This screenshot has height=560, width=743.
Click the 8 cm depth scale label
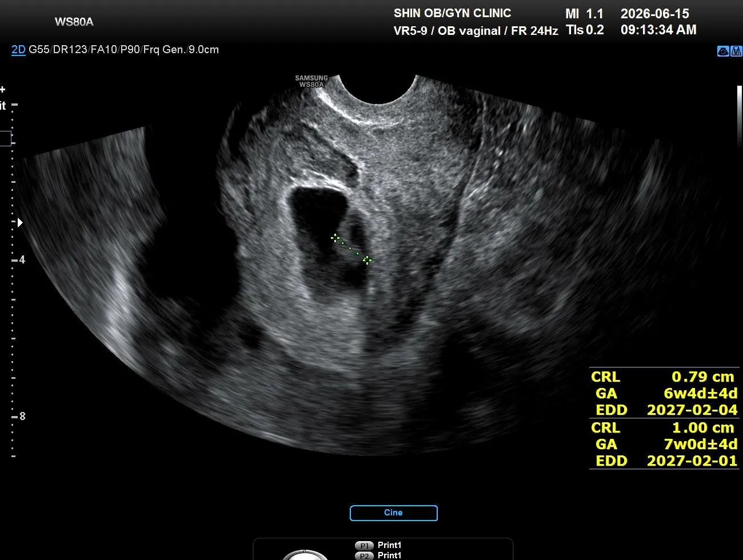point(22,417)
